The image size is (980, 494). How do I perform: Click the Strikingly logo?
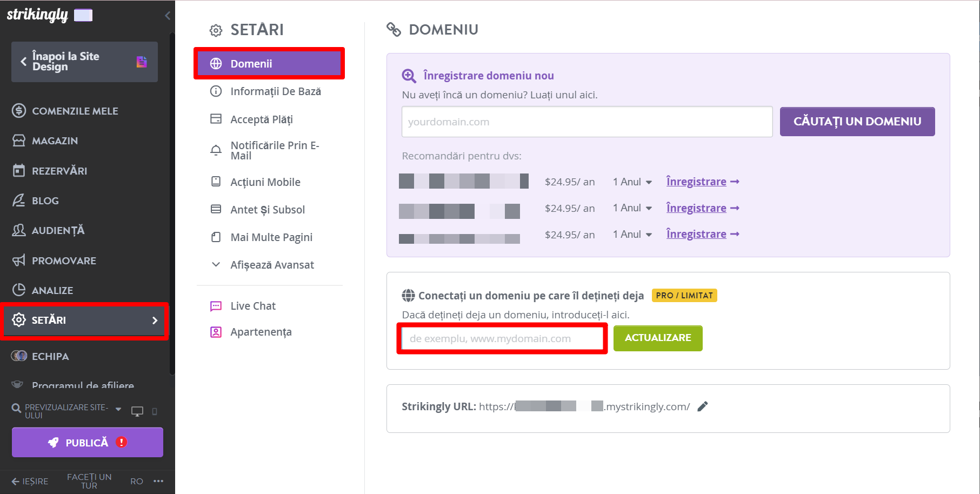tap(37, 15)
